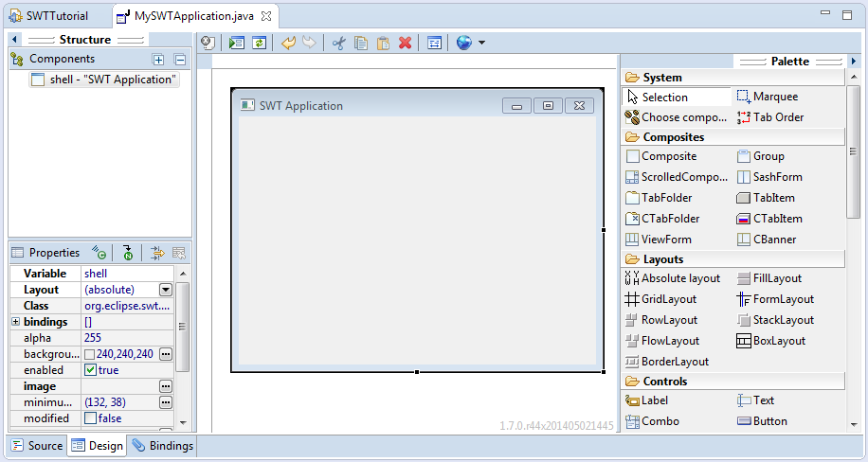Collapse the System palette category
Image resolution: width=868 pixels, height=462 pixels.
coord(734,78)
